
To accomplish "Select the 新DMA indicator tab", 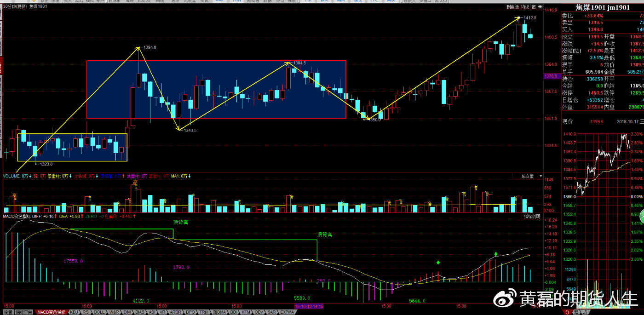I will [x=219, y=312].
